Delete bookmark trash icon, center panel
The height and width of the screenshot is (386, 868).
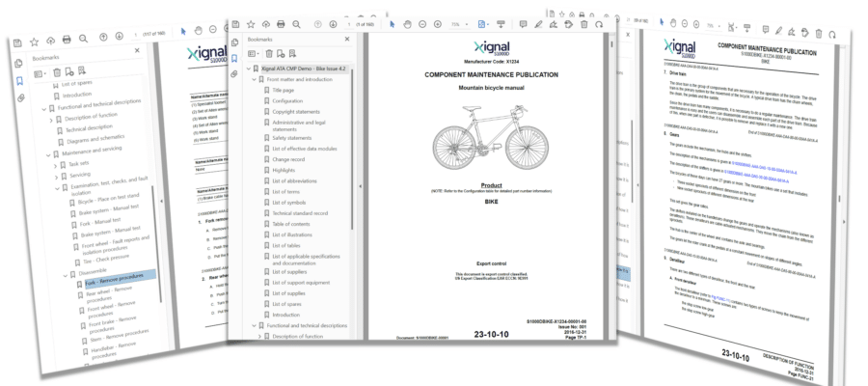[269, 54]
